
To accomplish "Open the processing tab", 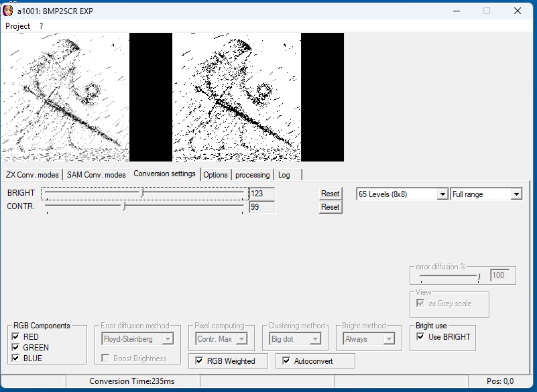I will tap(252, 175).
